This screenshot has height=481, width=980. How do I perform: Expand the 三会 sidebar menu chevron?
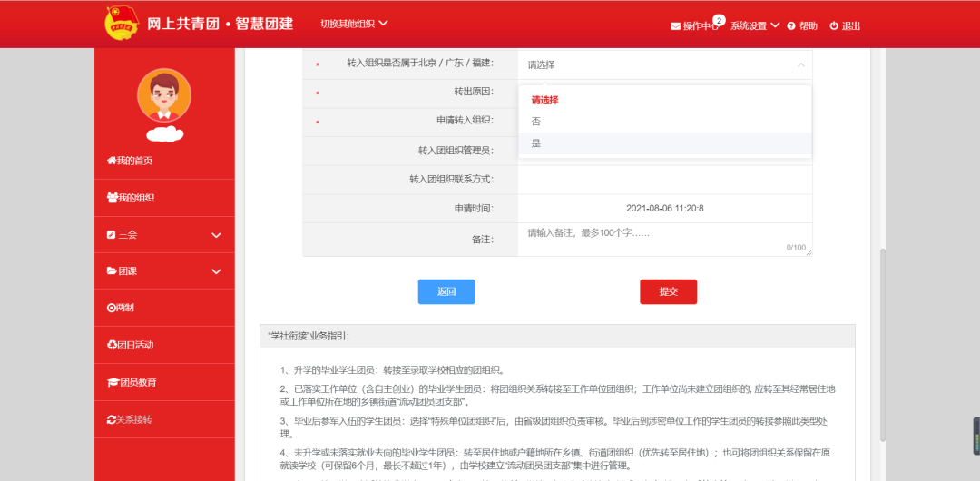coord(216,235)
